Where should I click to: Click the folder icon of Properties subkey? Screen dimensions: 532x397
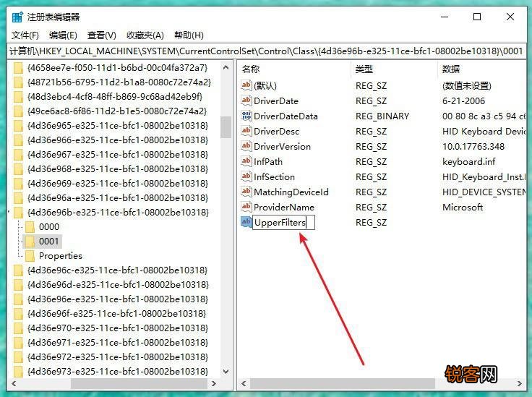(x=30, y=255)
